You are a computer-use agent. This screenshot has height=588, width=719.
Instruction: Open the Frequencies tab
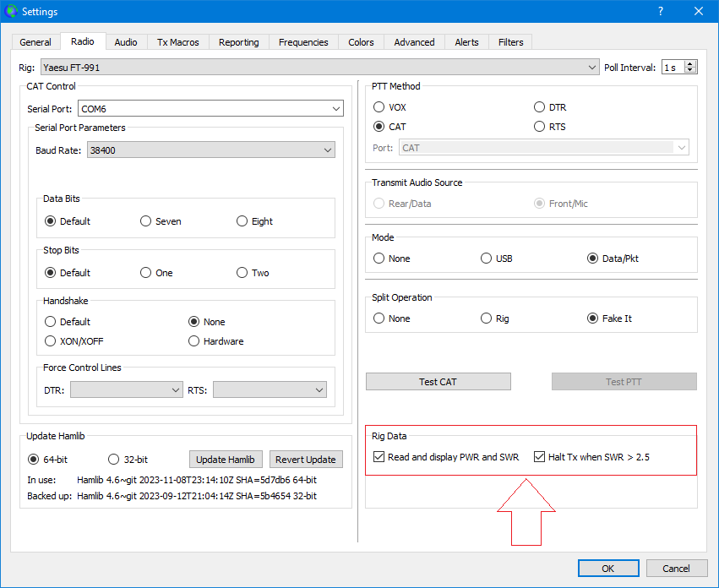(303, 42)
